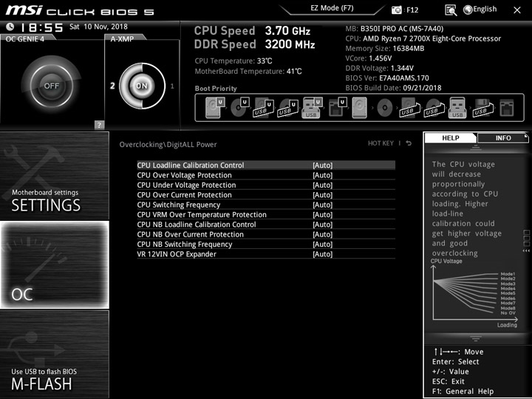
Task: Click the back arrow next to HOT KEY
Action: tap(409, 143)
